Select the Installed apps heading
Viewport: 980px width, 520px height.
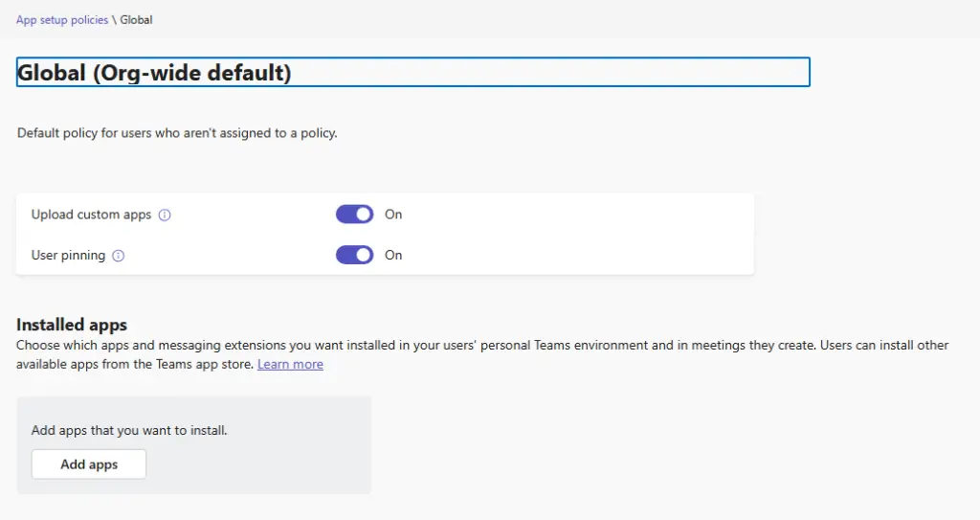coord(72,326)
